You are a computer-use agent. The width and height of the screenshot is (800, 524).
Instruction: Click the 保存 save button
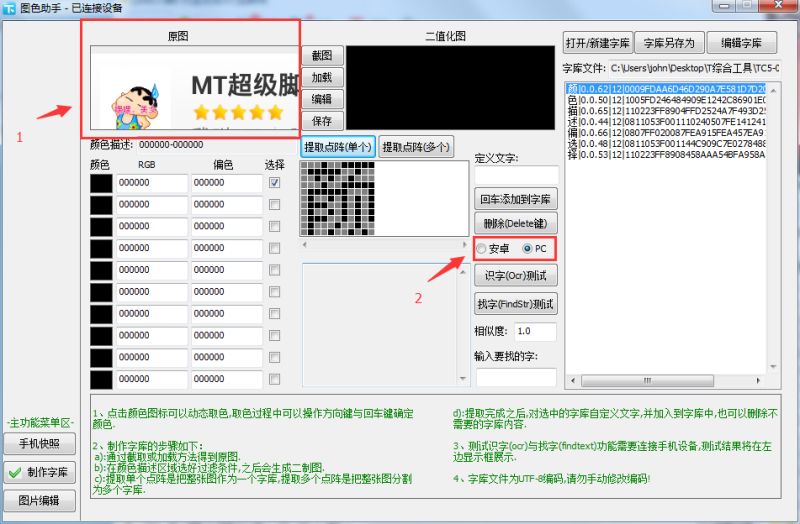point(322,121)
